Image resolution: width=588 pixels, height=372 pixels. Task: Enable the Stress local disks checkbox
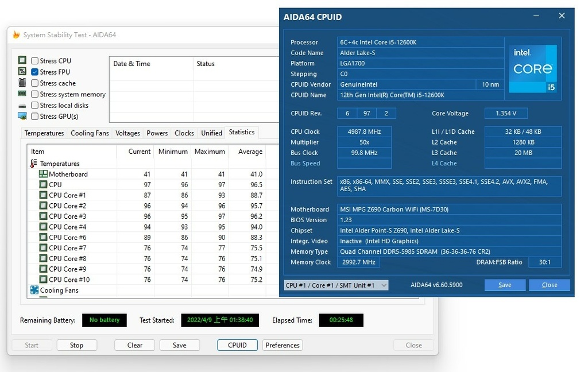(x=35, y=106)
